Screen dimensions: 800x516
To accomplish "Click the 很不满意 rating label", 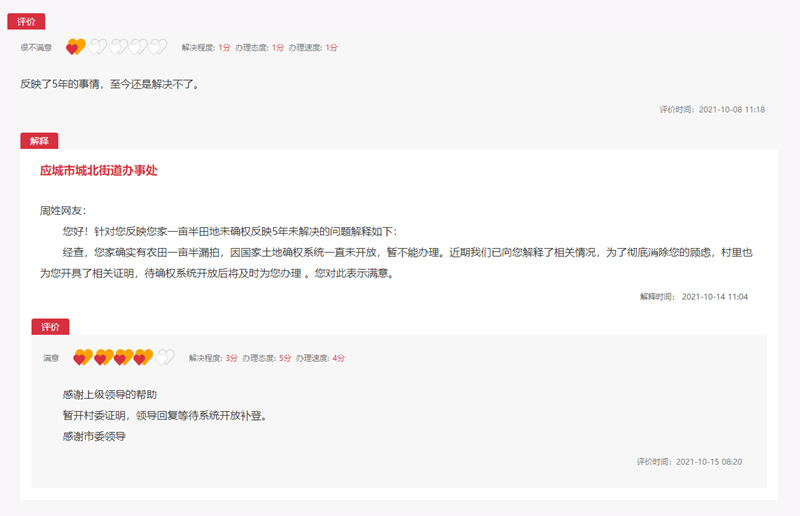I will click(36, 47).
